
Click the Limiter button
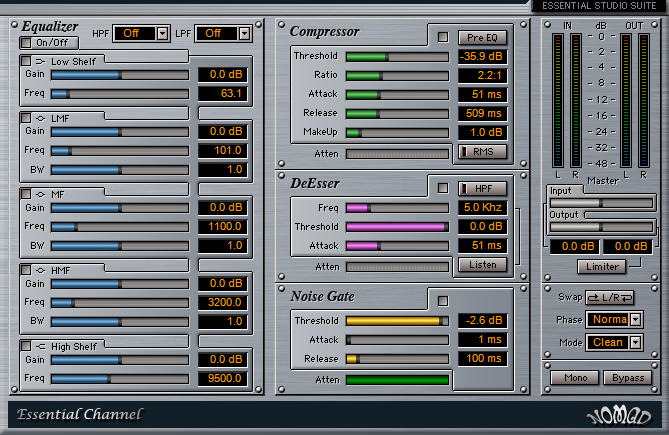pyautogui.click(x=602, y=267)
